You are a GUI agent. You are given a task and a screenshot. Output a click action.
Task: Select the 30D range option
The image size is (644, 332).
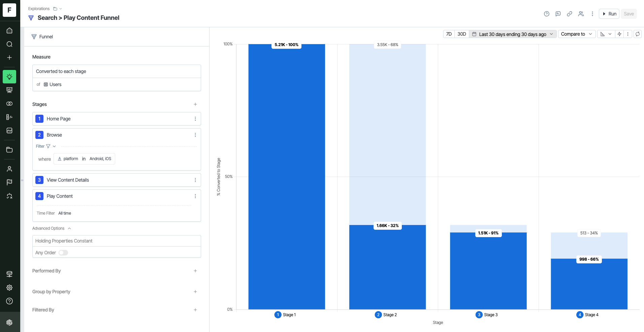[462, 34]
